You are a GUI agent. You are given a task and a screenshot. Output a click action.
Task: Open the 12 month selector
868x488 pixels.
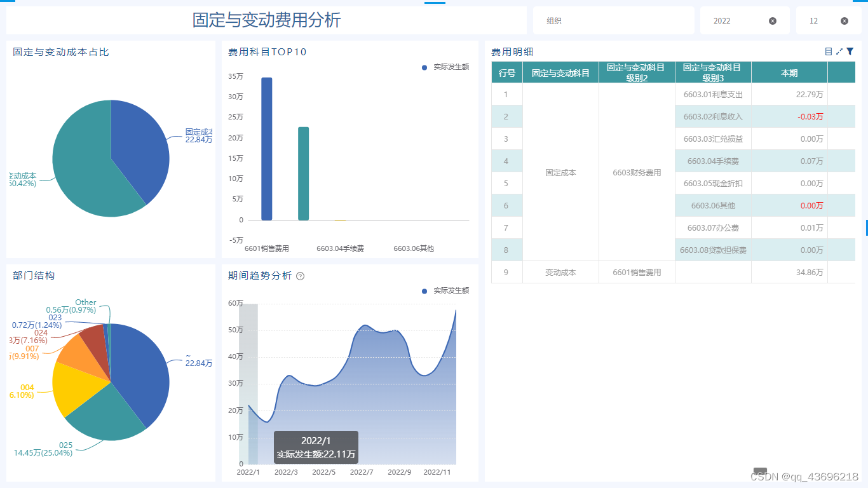pyautogui.click(x=829, y=21)
